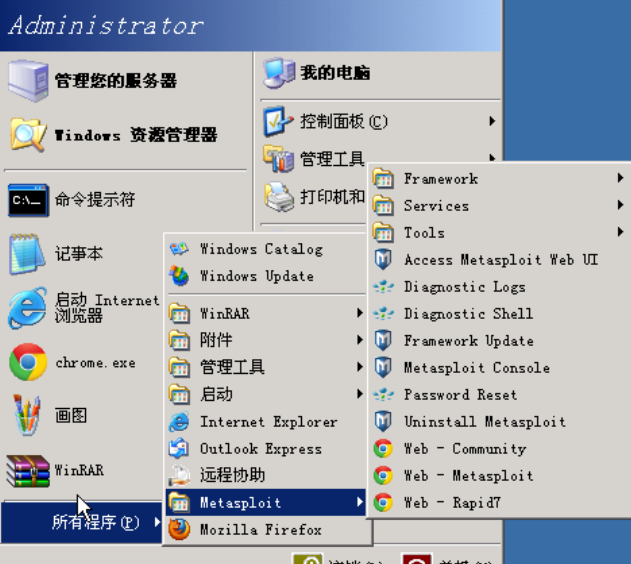Click the Windows Catalog text

tap(262, 249)
